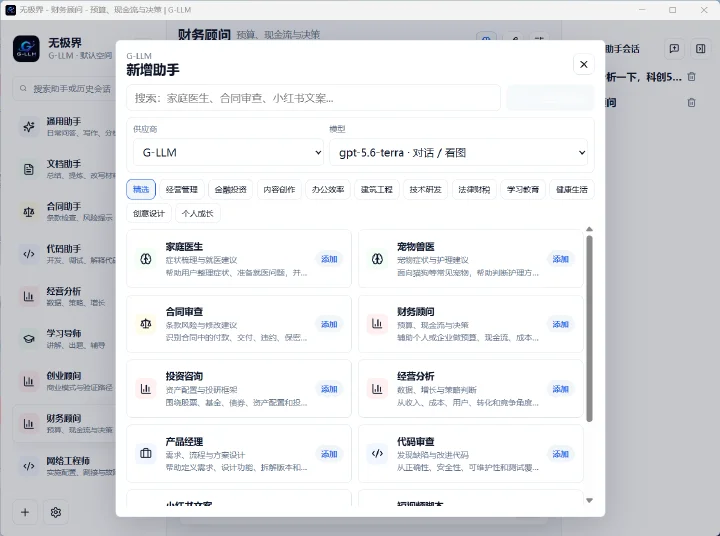
Task: Open the 供应商 G-LLM dropdown
Action: [x=228, y=152]
